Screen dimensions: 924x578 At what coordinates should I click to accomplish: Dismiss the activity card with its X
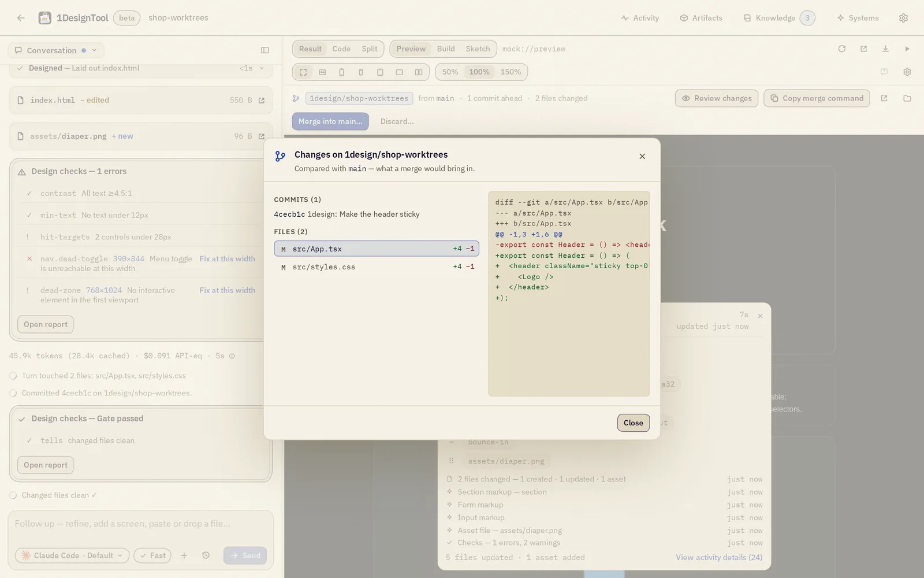[761, 316]
